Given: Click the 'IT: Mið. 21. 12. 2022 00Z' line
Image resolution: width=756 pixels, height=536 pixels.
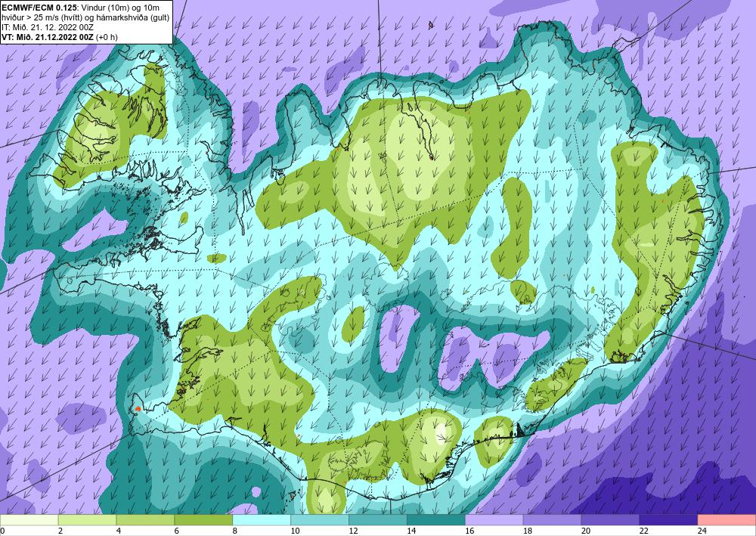Looking at the screenshot, I should [x=48, y=27].
